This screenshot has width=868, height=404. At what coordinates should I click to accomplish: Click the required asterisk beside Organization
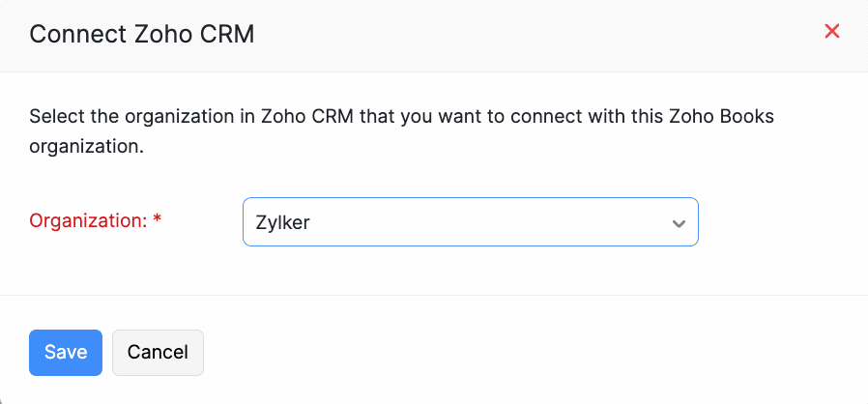(x=158, y=220)
